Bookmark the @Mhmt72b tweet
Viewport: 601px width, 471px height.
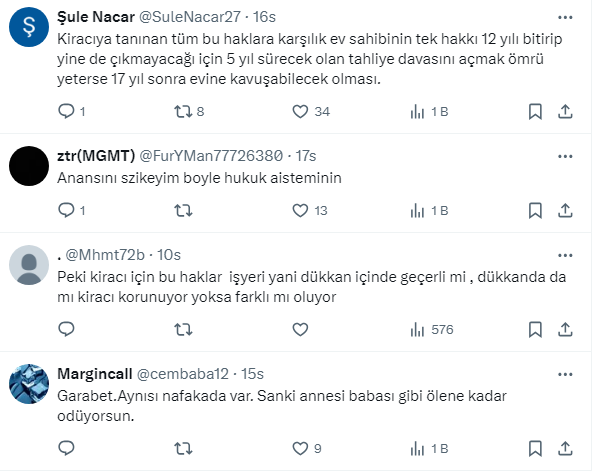coord(534,328)
